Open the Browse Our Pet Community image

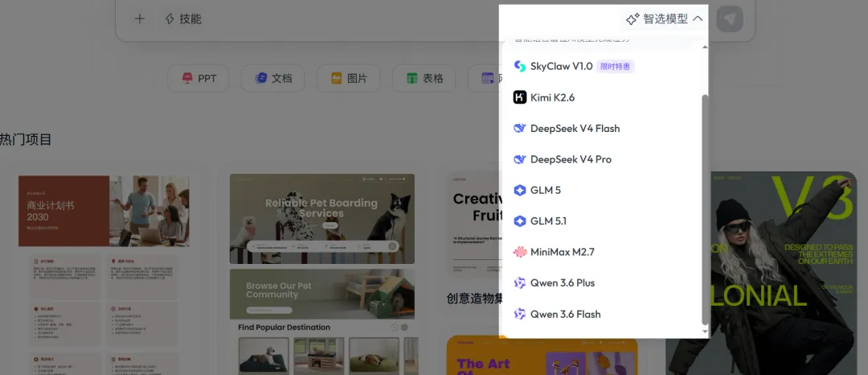[x=322, y=295]
